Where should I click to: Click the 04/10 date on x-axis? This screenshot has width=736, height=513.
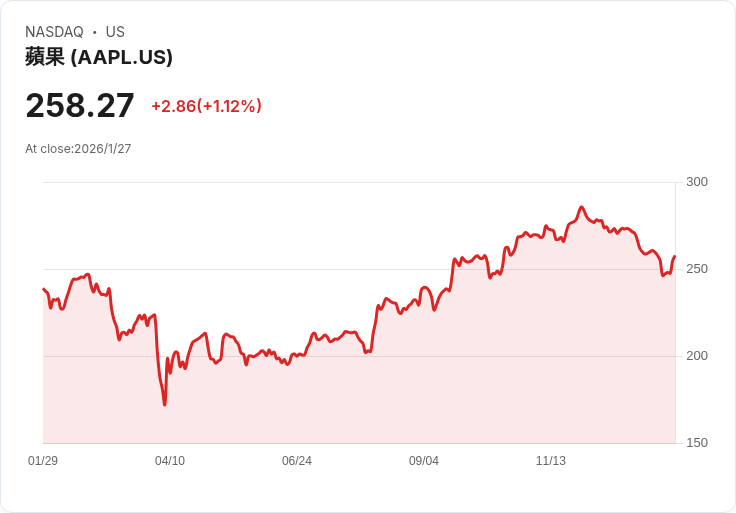(170, 461)
